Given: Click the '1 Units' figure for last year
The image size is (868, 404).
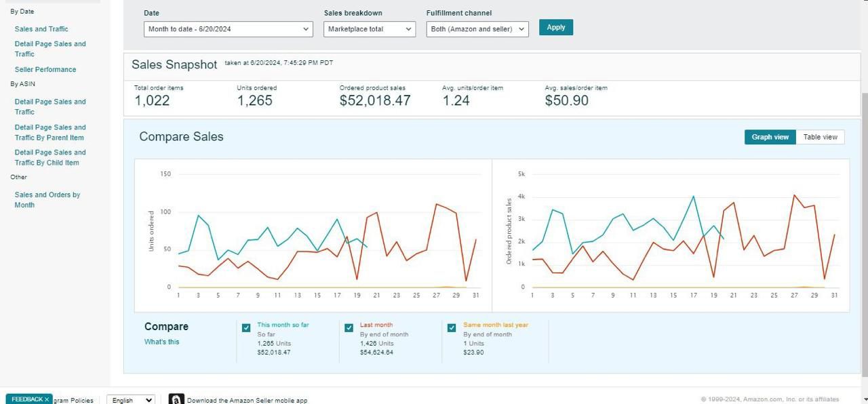Looking at the screenshot, I should (x=475, y=344).
